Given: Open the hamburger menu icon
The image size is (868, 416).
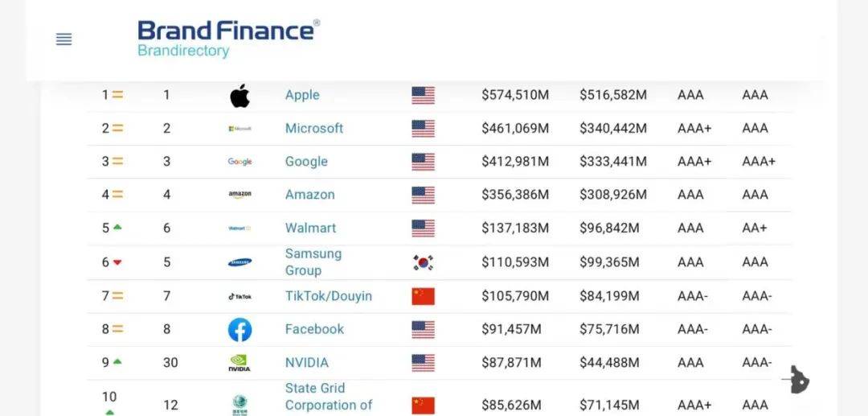Looking at the screenshot, I should pyautogui.click(x=63, y=39).
